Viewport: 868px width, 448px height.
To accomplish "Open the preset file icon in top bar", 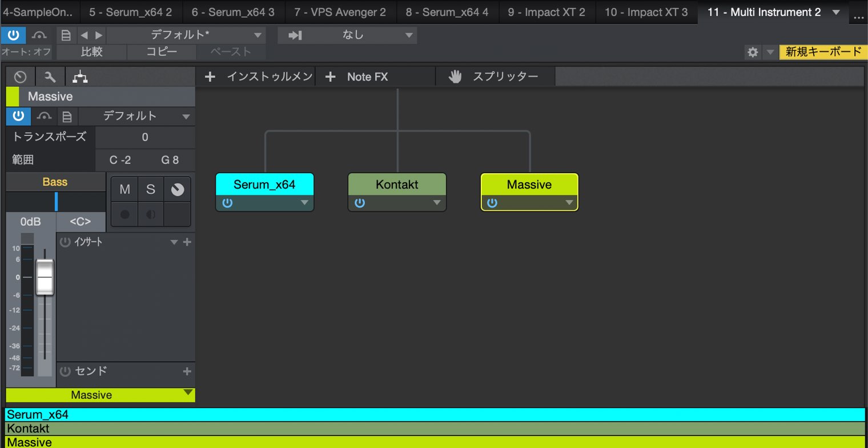I will pyautogui.click(x=66, y=35).
